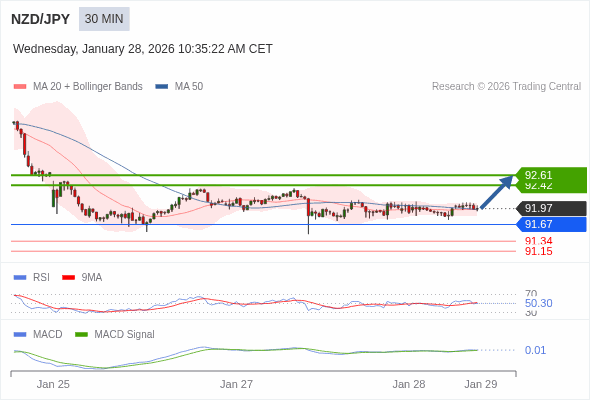Image resolution: width=590 pixels, height=400 pixels.
Task: Click the Jan 29 date axis label
Action: pyautogui.click(x=481, y=384)
